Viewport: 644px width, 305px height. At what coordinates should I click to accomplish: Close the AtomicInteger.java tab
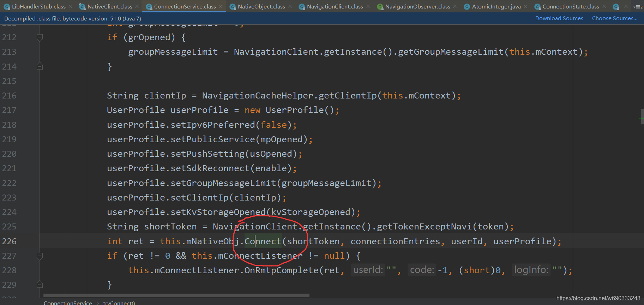pyautogui.click(x=525, y=6)
